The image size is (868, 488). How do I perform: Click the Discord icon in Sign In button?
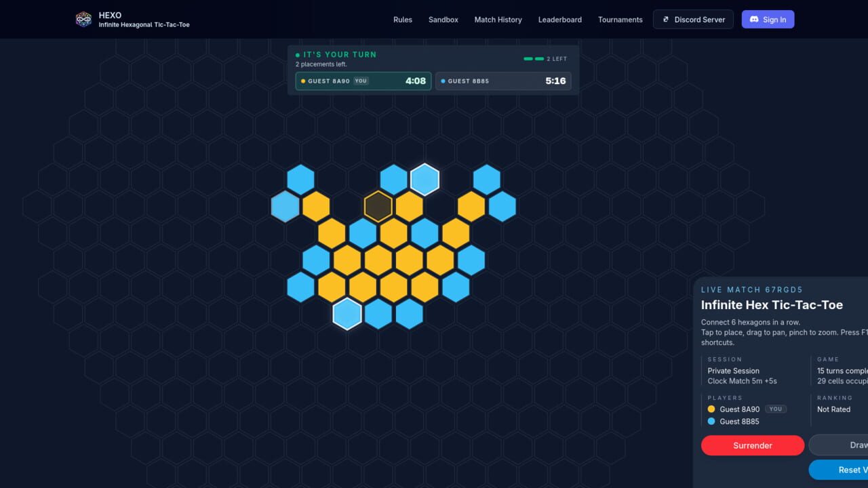click(x=754, y=20)
